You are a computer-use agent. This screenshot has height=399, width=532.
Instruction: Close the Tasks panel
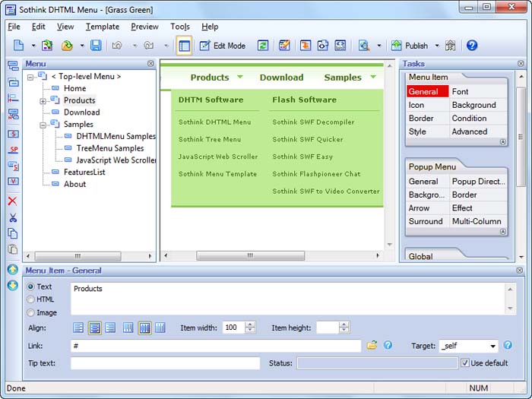coord(521,63)
